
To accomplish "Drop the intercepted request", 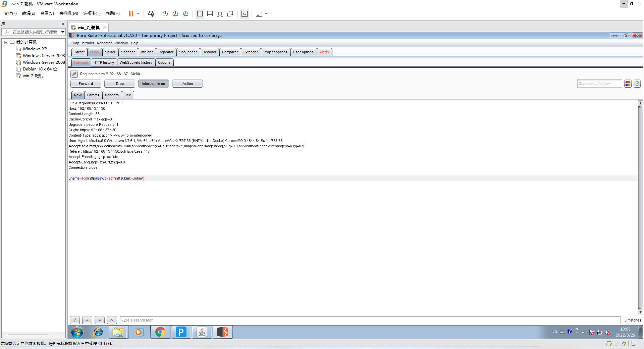I will point(120,84).
